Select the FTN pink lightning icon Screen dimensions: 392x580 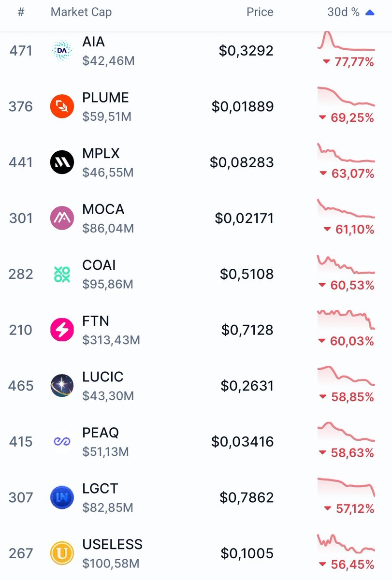62,330
